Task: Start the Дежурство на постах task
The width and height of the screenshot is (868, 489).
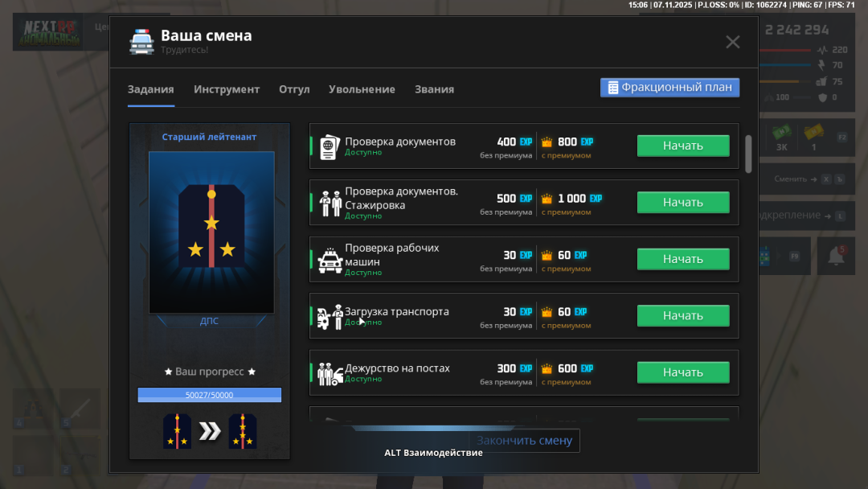Action: [682, 372]
